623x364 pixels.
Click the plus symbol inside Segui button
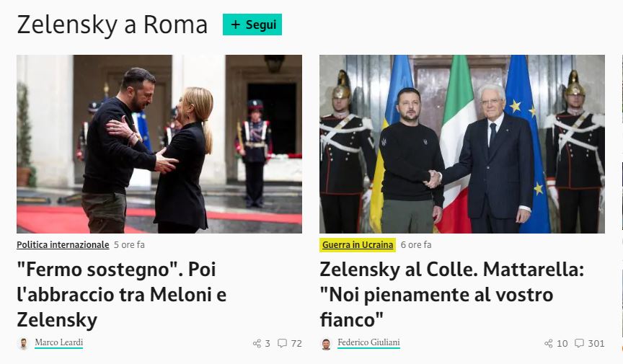click(x=236, y=25)
